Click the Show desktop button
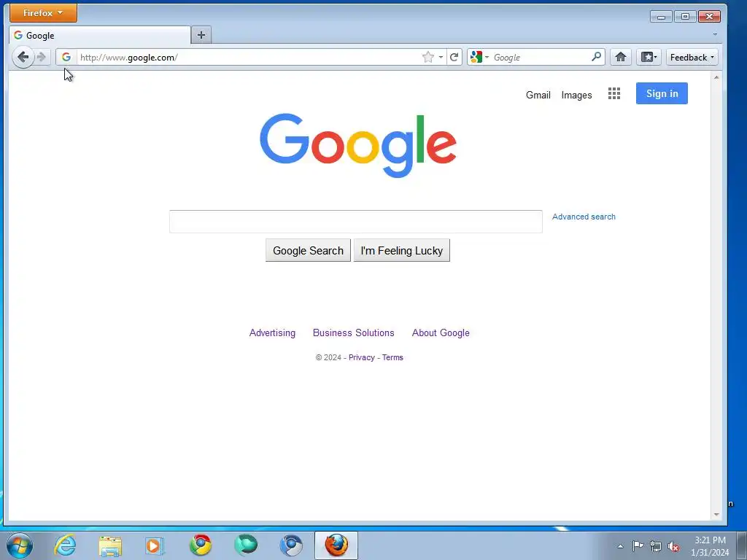Image resolution: width=747 pixels, height=560 pixels. (x=742, y=545)
